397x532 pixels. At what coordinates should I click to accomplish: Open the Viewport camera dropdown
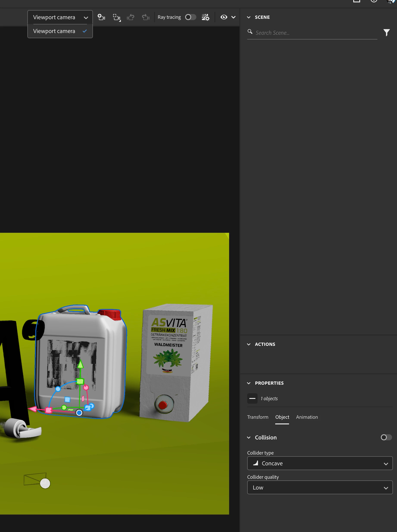point(60,17)
